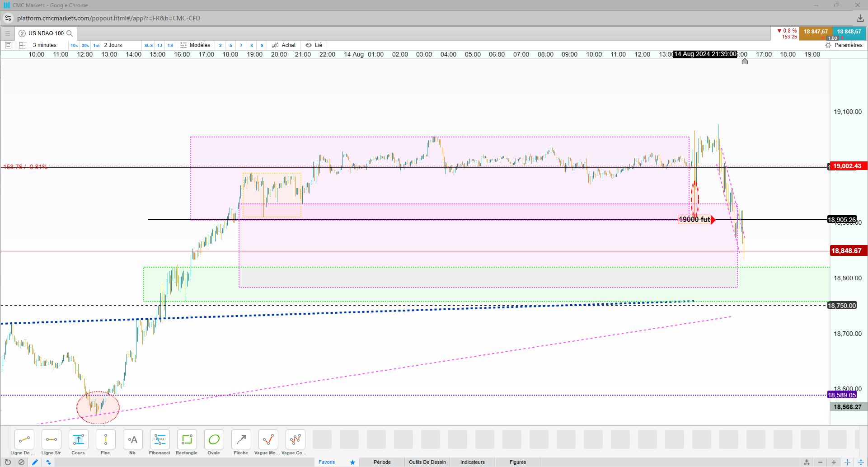
Task: Load template number 5
Action: coord(231,45)
